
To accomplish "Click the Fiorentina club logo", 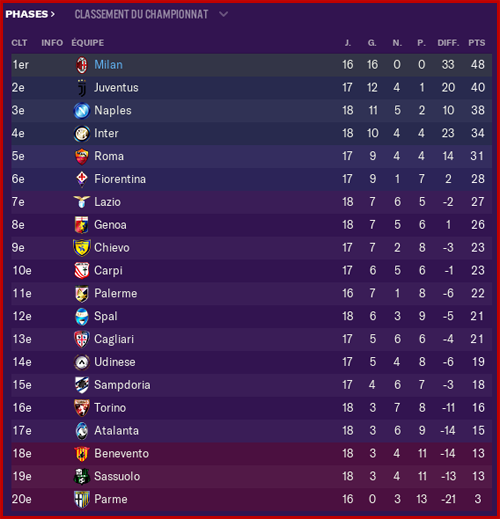I will coord(82,179).
